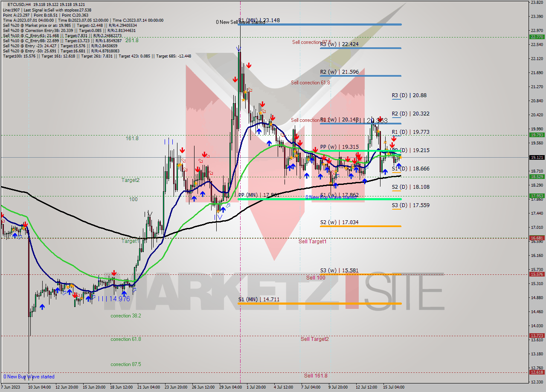Select the 'Last Signal is:Sell' info line
This screenshot has width=546, height=392.
tap(48, 10)
